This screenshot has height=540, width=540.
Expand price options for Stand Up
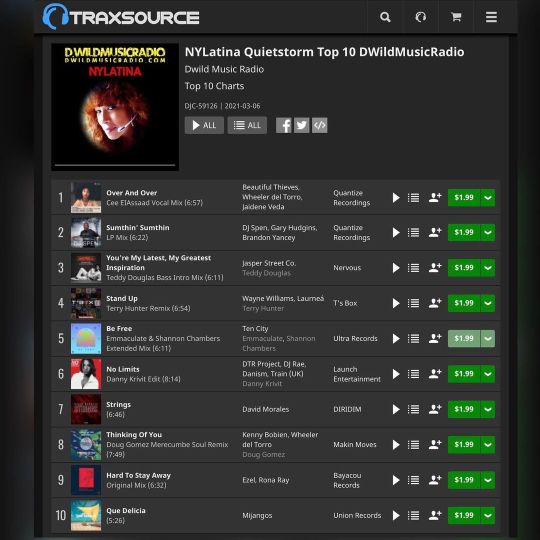tap(488, 303)
